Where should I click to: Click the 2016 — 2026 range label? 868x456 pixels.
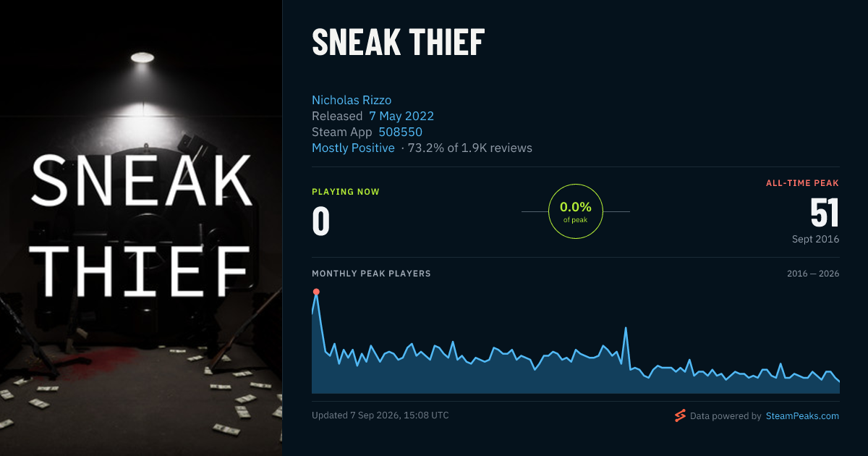point(813,274)
